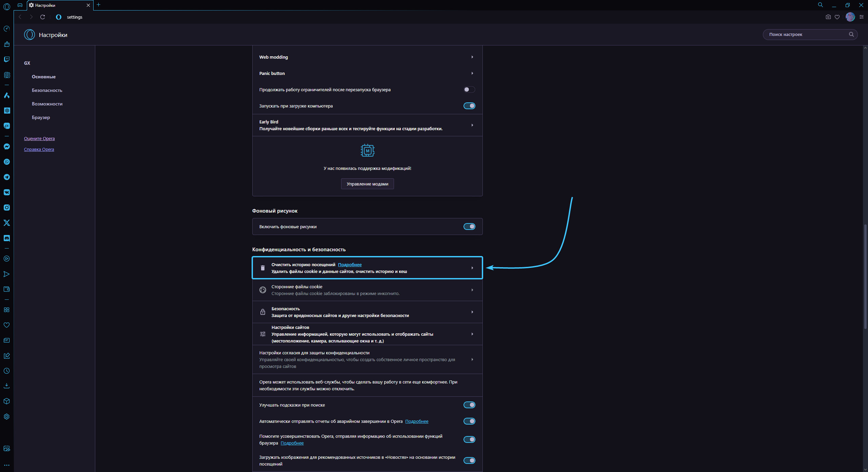Go to Безопасность in left menu

click(x=47, y=90)
